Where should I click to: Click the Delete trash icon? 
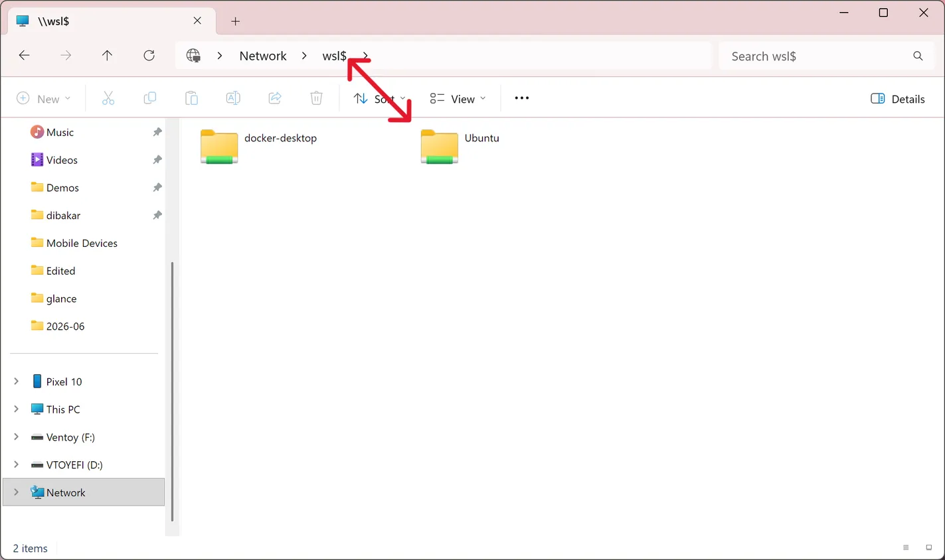point(316,98)
